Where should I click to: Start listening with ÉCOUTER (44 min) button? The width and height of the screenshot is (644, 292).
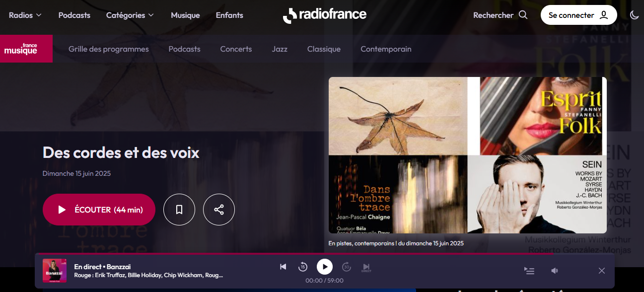tap(99, 210)
